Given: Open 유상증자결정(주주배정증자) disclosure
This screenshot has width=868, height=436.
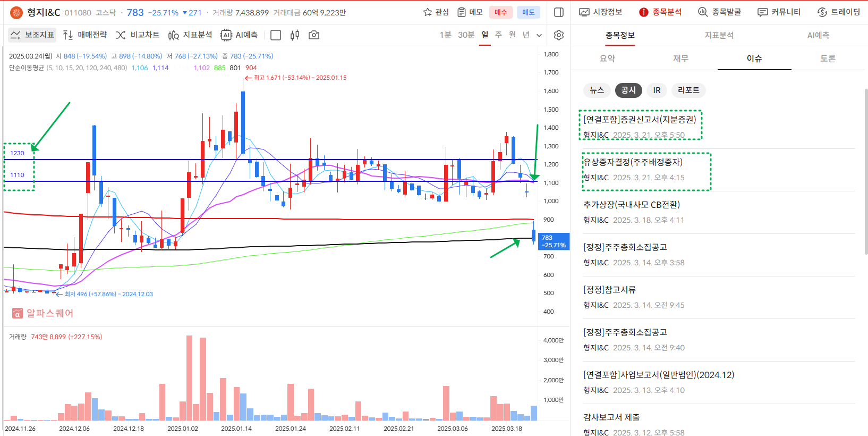Looking at the screenshot, I should point(633,162).
